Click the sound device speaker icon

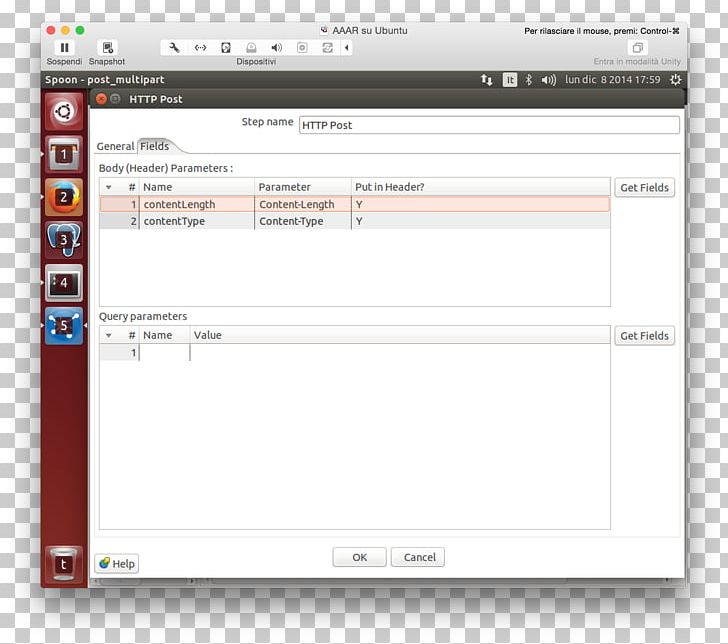(276, 48)
